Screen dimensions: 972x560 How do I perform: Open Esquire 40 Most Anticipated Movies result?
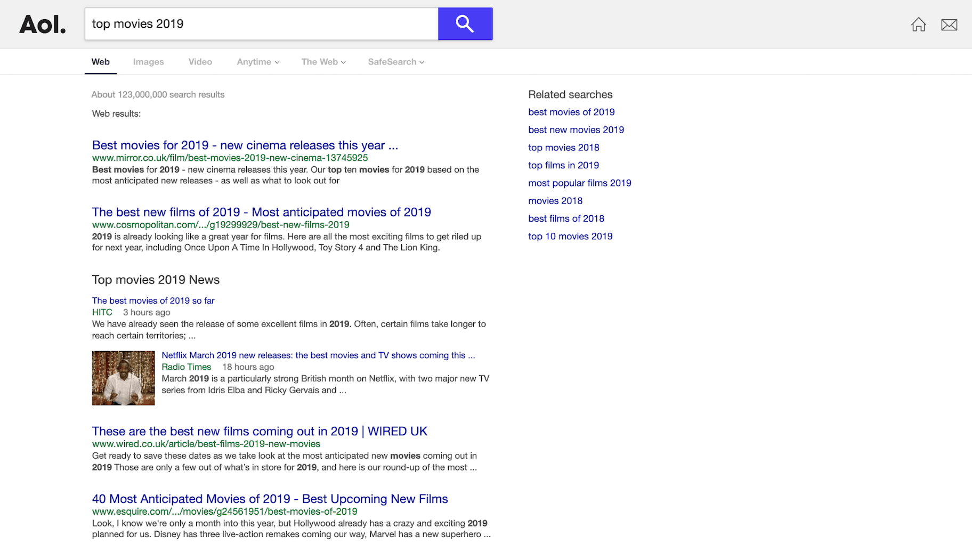point(270,499)
